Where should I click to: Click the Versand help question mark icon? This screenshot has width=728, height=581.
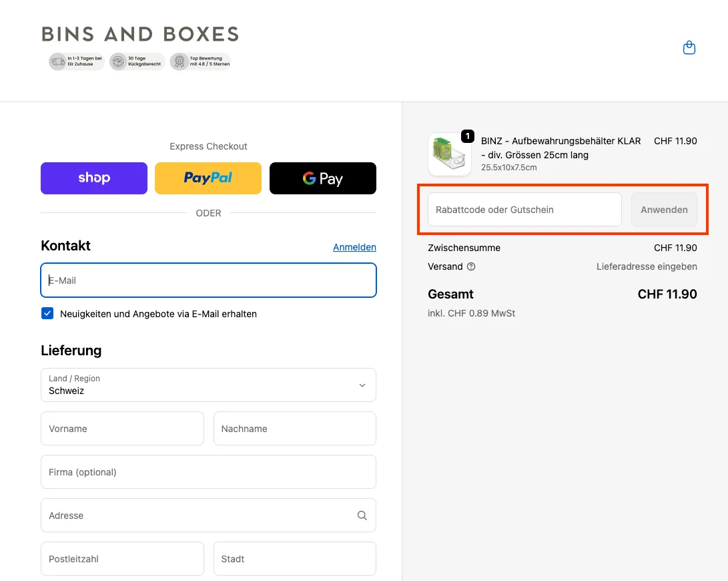pyautogui.click(x=472, y=266)
